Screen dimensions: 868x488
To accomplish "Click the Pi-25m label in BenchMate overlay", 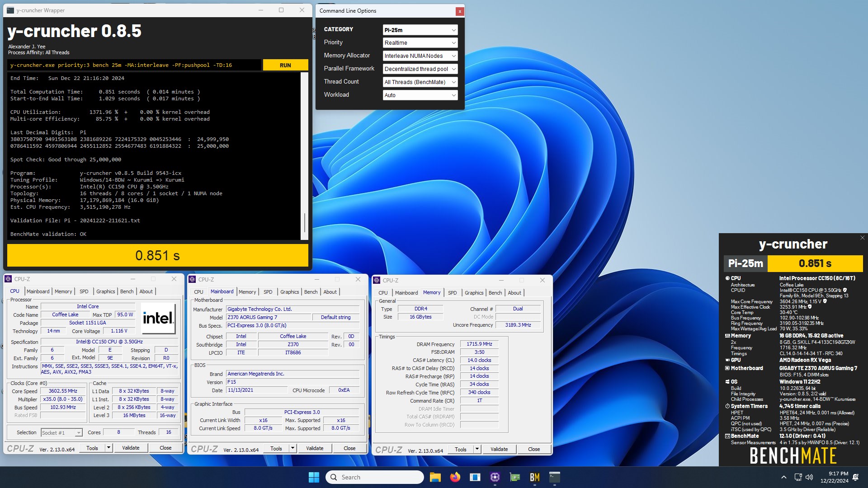I will point(745,263).
